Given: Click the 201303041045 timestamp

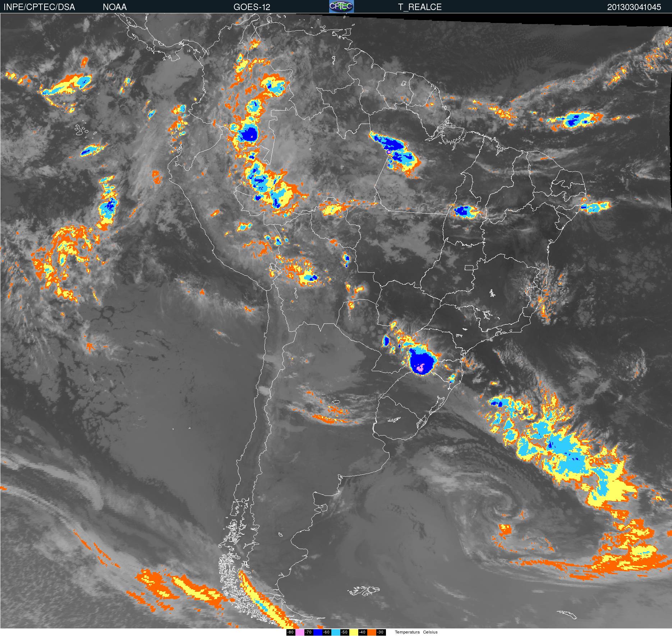Looking at the screenshot, I should click(x=634, y=7).
